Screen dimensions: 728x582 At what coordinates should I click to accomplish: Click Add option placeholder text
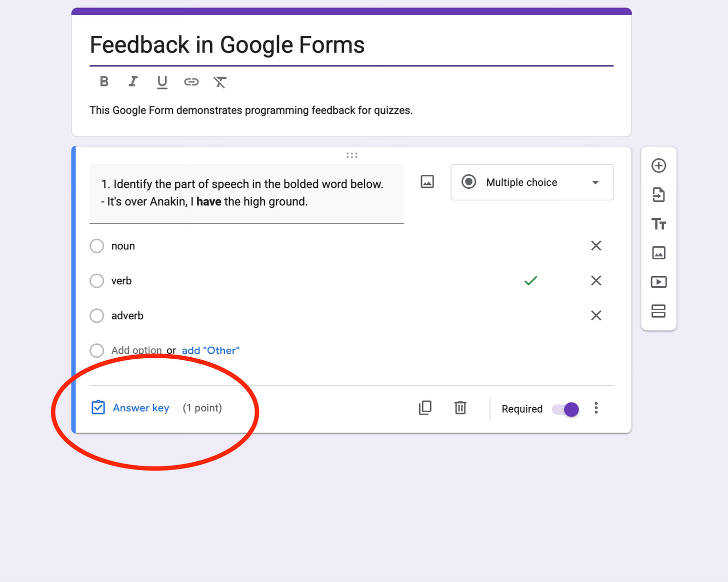[x=136, y=351]
